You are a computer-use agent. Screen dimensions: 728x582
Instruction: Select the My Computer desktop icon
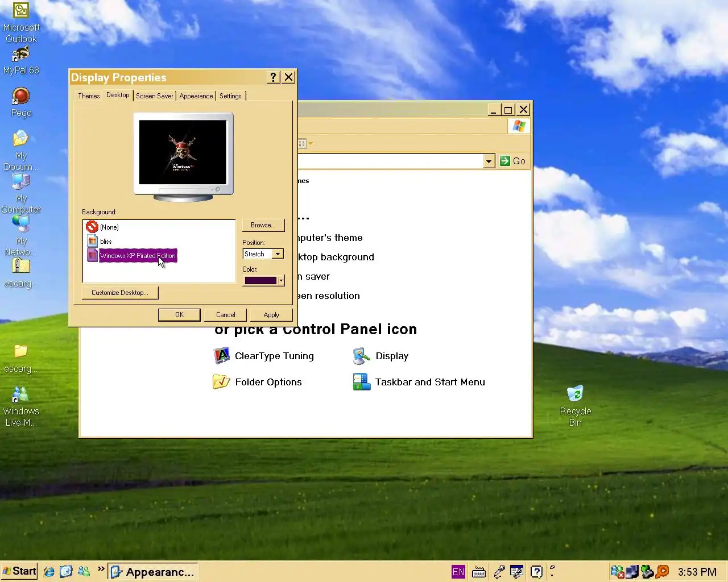pyautogui.click(x=21, y=193)
